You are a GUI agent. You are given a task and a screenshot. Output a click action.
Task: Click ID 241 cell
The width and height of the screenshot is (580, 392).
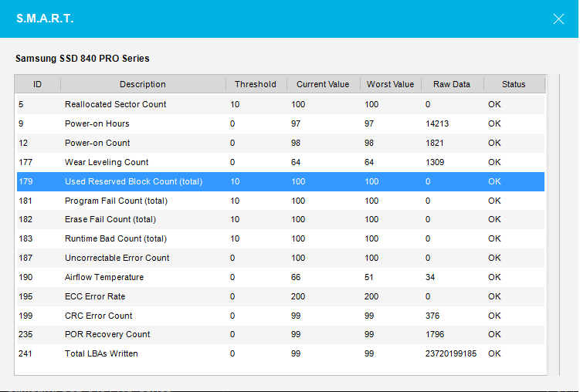25,353
